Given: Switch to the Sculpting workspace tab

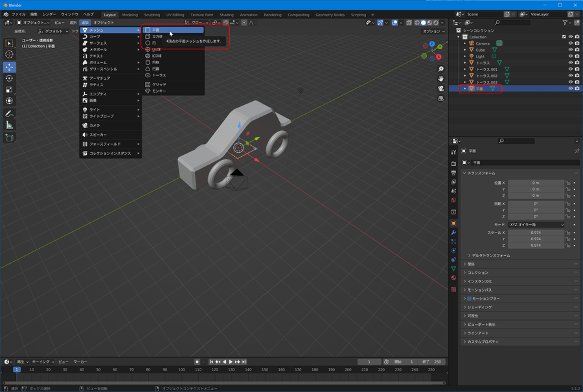Looking at the screenshot, I should tap(152, 14).
